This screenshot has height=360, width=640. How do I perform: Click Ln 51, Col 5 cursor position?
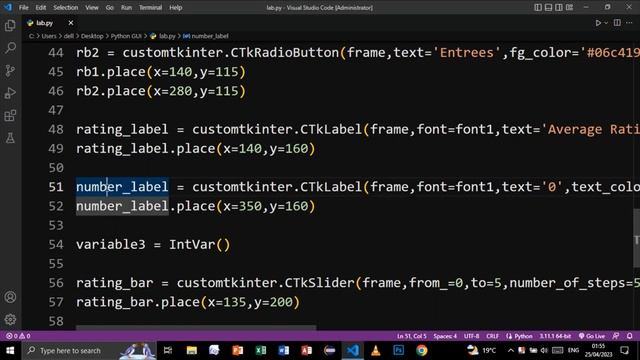(411, 336)
